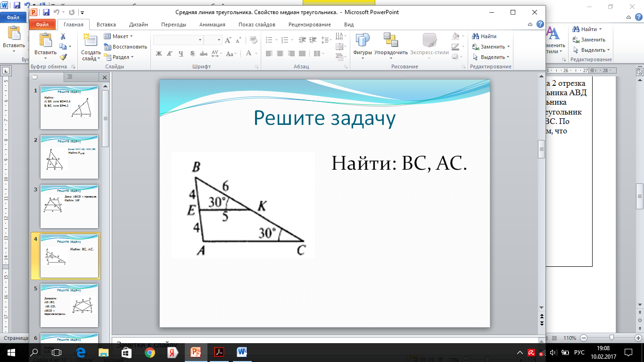644x362 pixels.
Task: Select slide 5 thumbnail
Action: point(69,305)
